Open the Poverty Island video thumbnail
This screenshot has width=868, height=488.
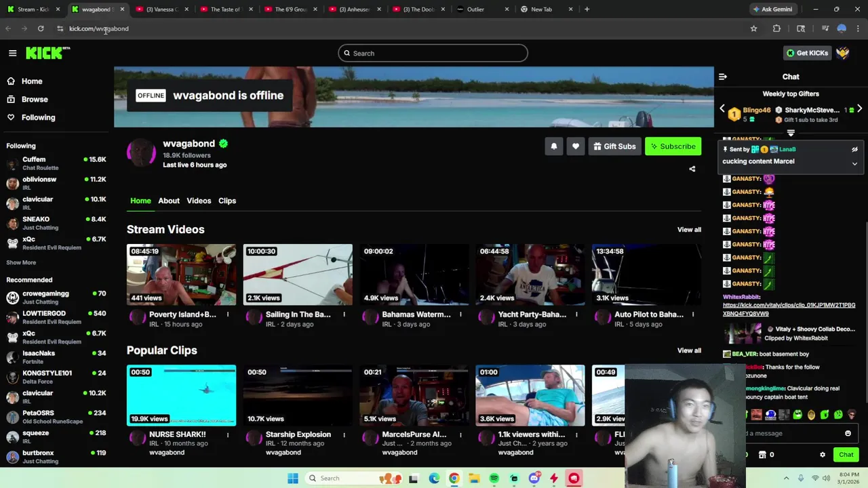pyautogui.click(x=181, y=274)
